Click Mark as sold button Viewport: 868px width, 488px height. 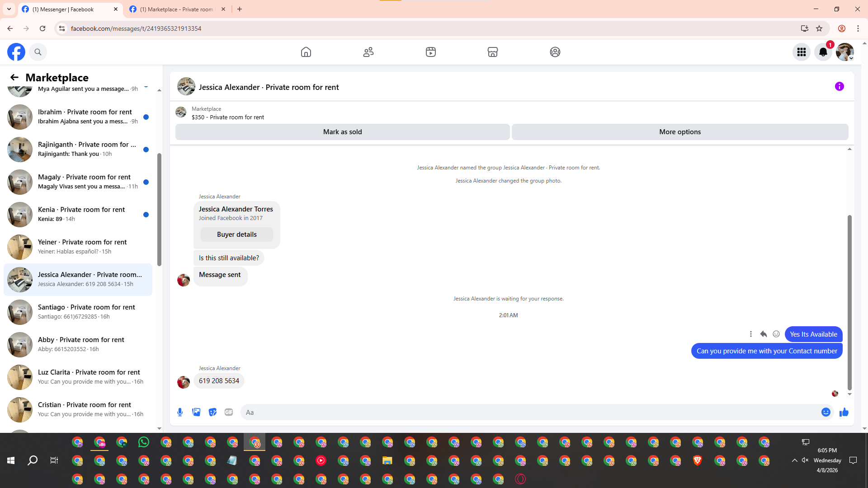[342, 132]
